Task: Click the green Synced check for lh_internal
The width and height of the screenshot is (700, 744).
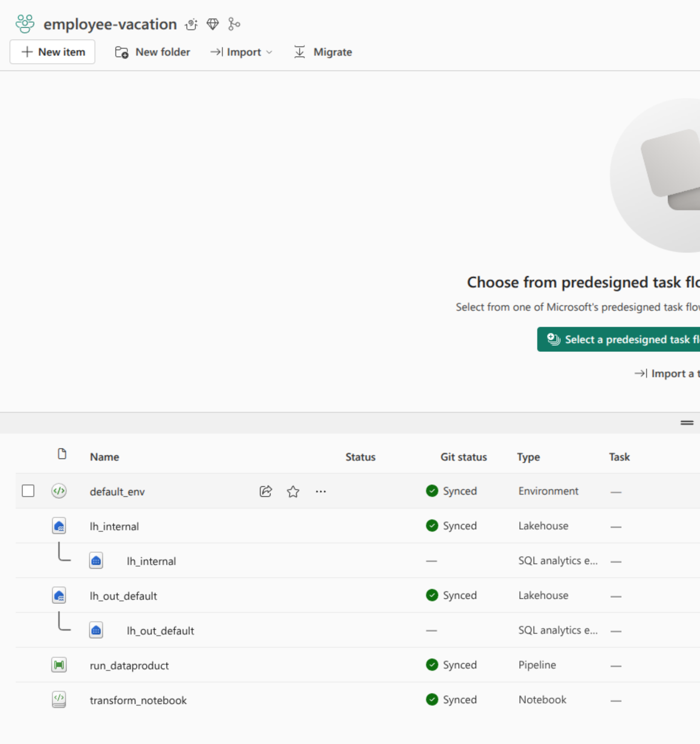Action: (x=432, y=526)
